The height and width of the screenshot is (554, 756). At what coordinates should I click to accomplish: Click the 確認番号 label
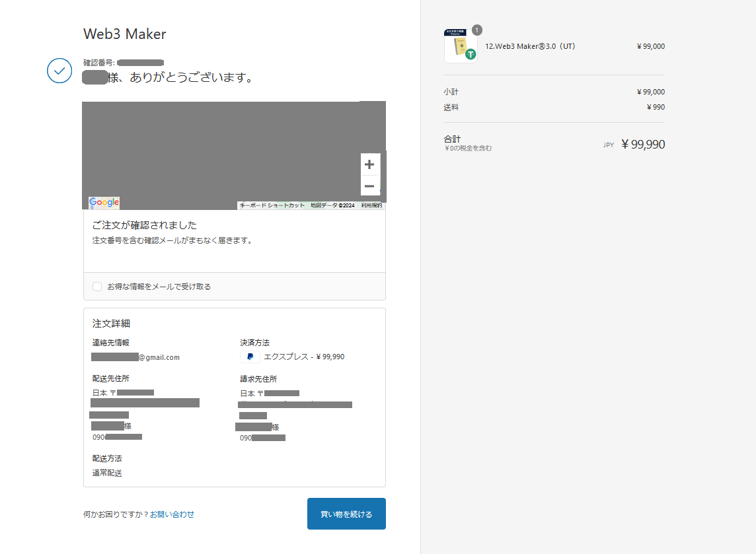[x=99, y=63]
